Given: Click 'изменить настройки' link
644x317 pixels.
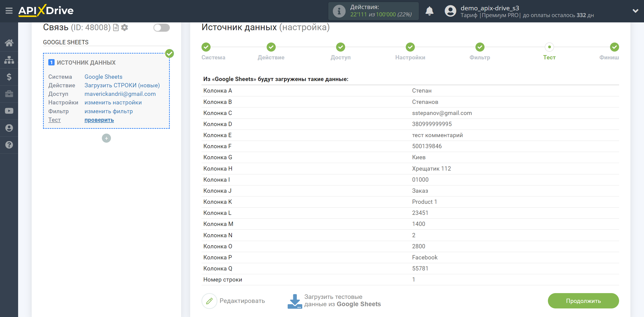Looking at the screenshot, I should click(113, 103).
